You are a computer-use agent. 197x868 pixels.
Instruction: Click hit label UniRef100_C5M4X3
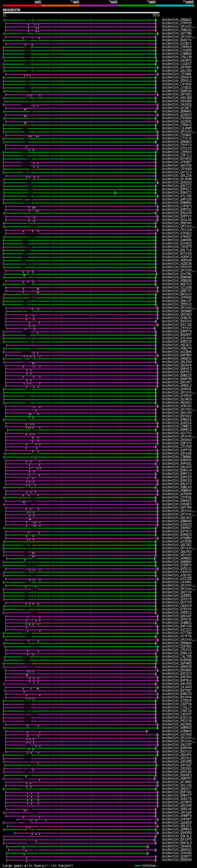(x=176, y=125)
